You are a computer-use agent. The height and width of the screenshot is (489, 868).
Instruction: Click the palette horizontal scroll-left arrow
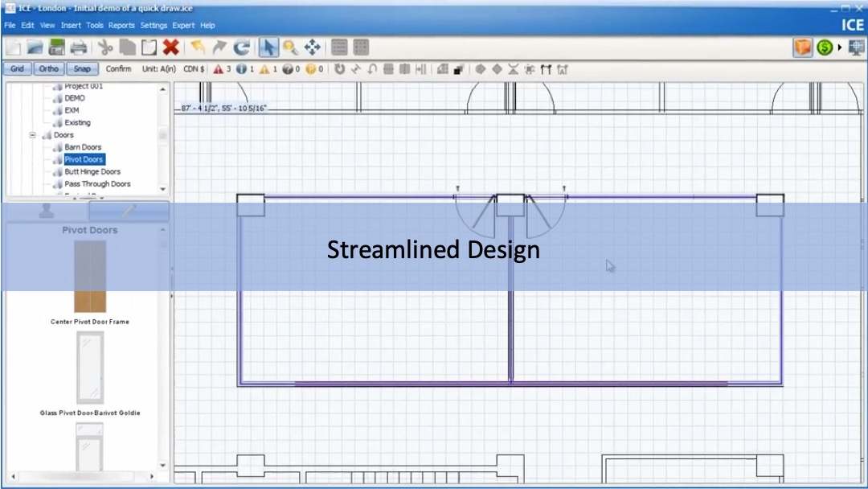click(14, 476)
